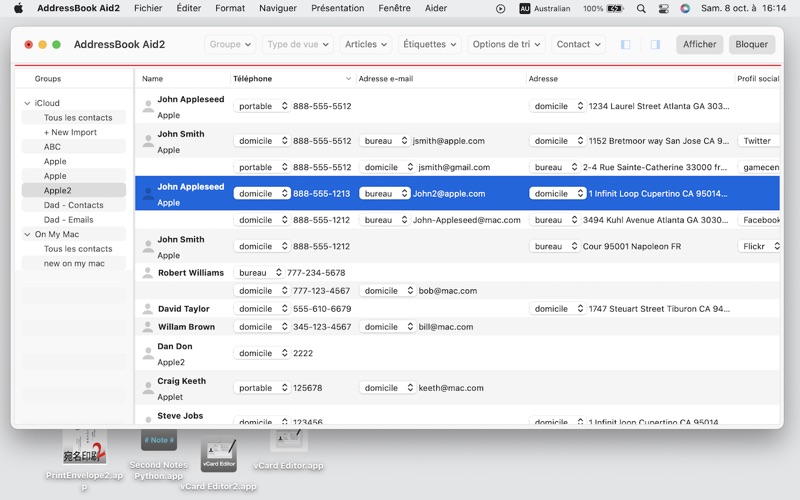Open the Présentation menu
The width and height of the screenshot is (800, 500).
tap(338, 8)
